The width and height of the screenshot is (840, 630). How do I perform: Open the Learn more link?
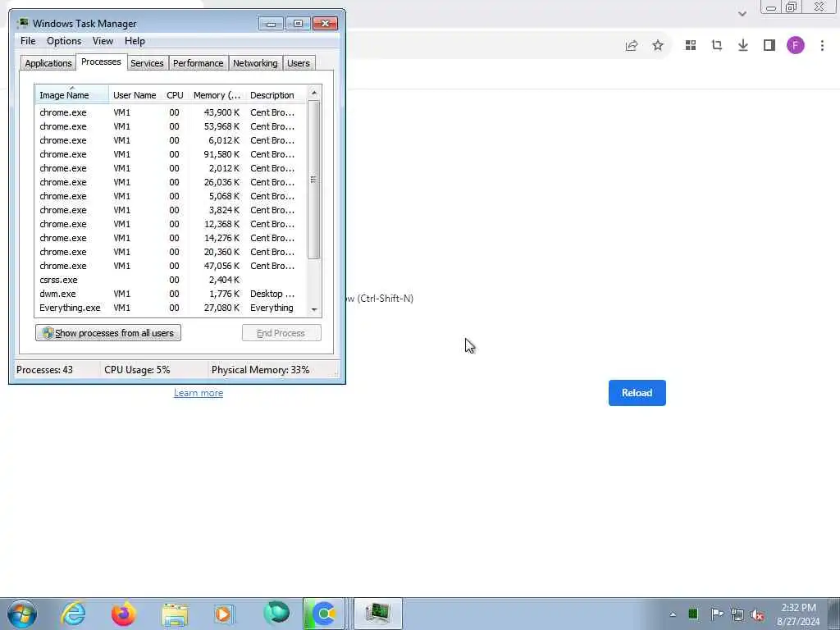(x=199, y=393)
